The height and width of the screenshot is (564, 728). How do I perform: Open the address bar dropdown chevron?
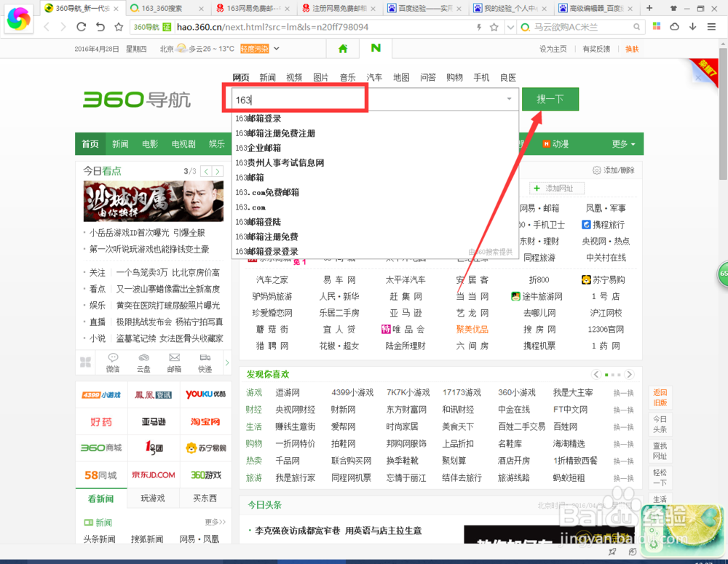[510, 27]
